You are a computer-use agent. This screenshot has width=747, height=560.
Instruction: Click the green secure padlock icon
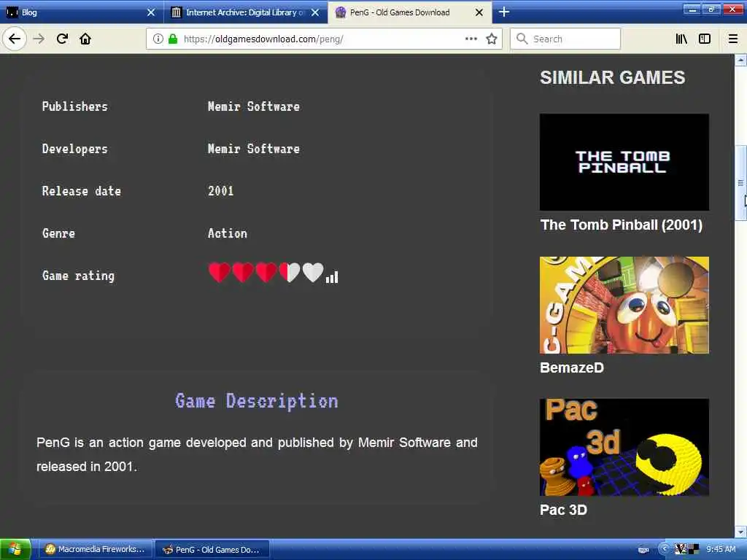tap(173, 39)
